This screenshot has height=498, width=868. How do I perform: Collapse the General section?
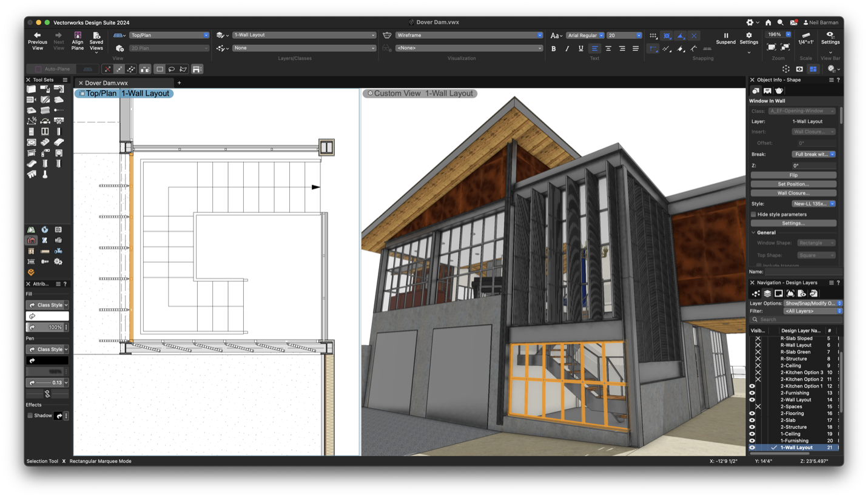coord(753,232)
